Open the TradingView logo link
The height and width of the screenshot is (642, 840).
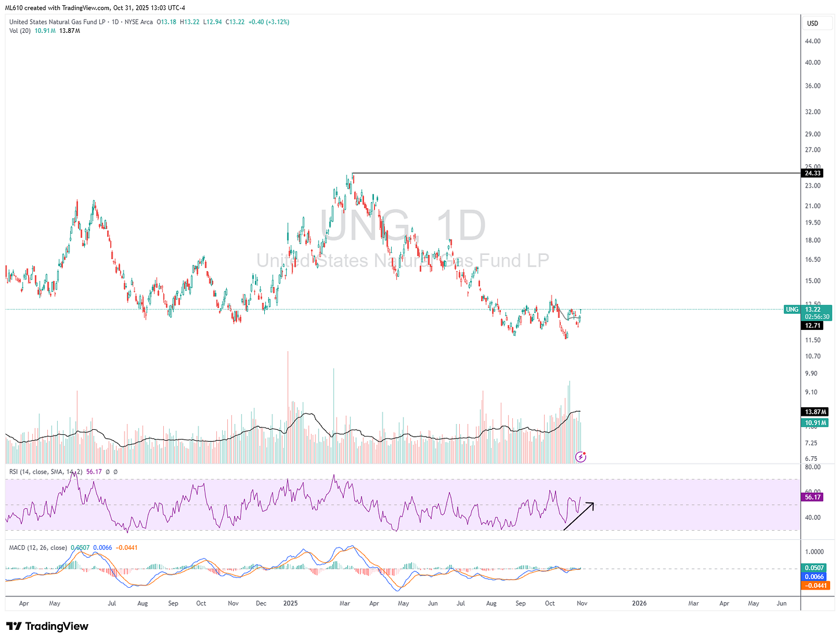point(47,626)
